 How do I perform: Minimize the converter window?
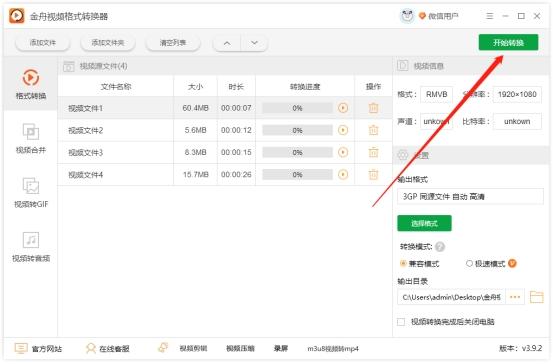point(505,16)
